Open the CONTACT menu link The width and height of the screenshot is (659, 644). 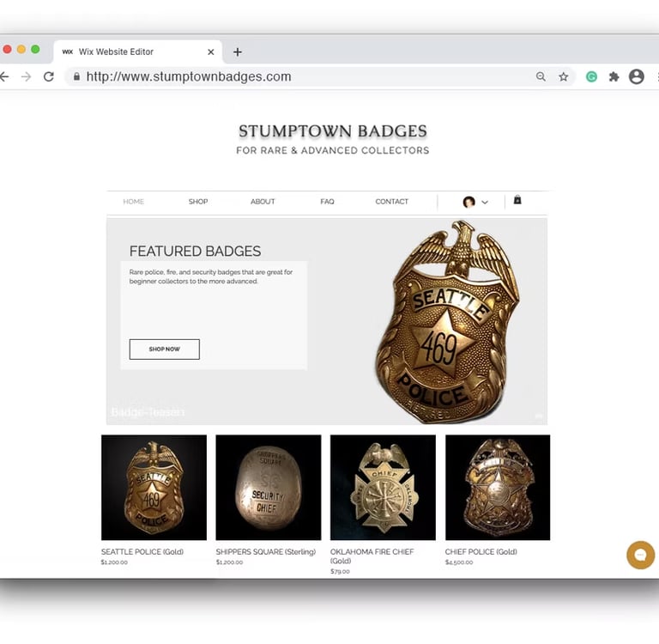pos(391,202)
